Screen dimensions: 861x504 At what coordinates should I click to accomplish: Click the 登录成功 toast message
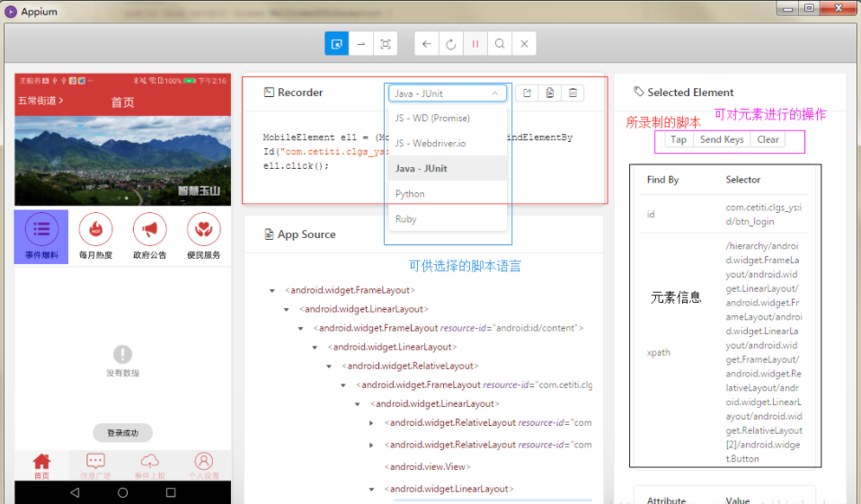(x=122, y=433)
